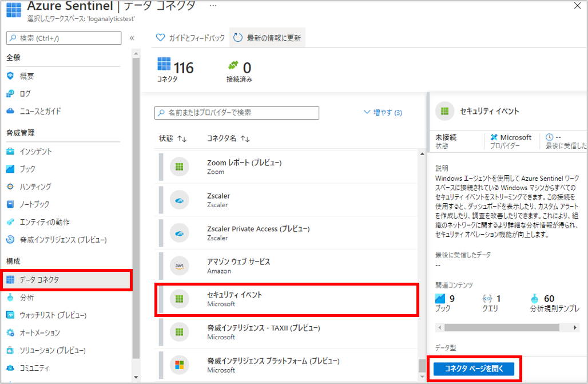Expand the 増やす (3) filters
The height and width of the screenshot is (384, 588).
383,112
